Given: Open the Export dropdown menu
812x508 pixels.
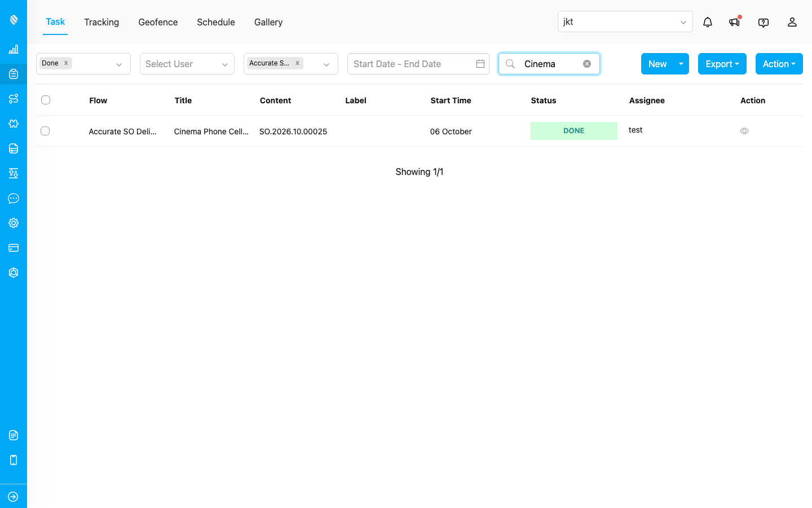Looking at the screenshot, I should click(722, 64).
